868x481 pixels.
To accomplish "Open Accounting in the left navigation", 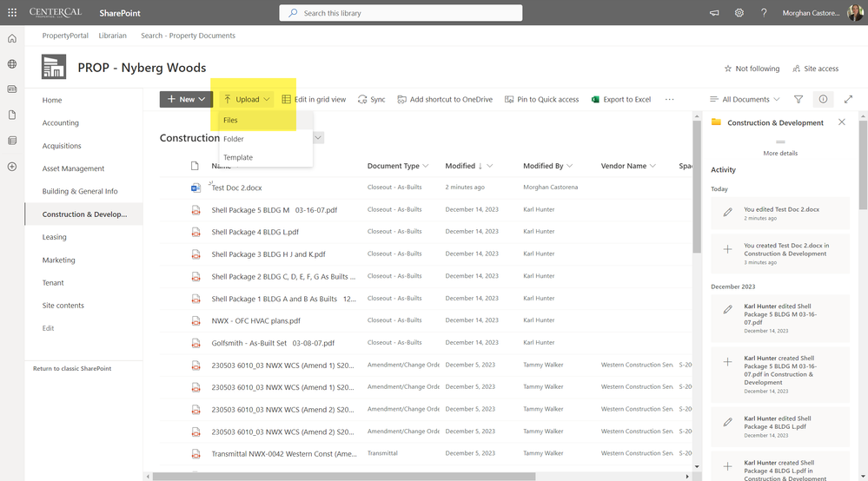I will click(60, 122).
